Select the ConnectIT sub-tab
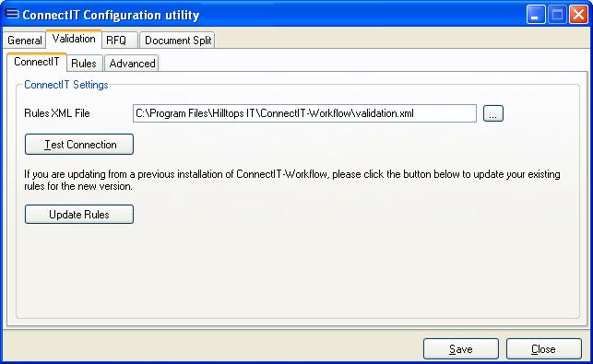This screenshot has height=364, width=593. 37,62
